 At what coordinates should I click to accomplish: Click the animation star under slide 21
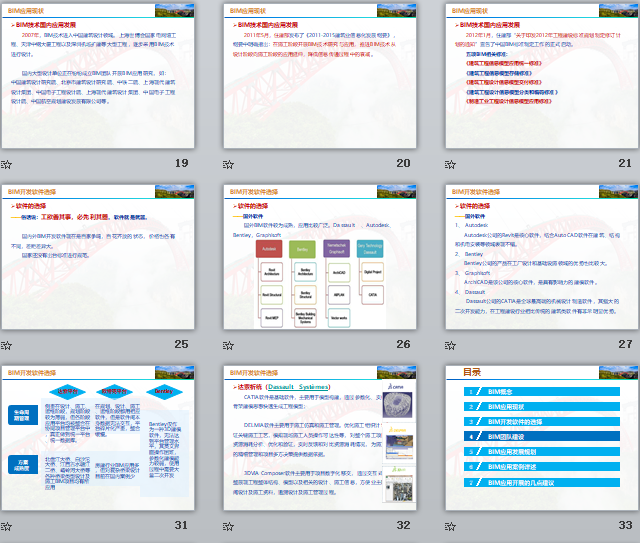451,164
